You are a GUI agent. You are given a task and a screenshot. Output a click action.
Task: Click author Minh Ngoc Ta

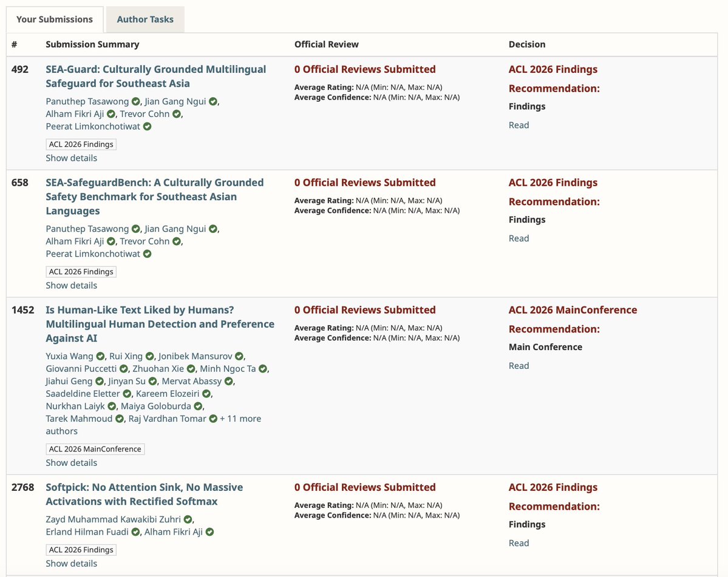click(x=228, y=368)
